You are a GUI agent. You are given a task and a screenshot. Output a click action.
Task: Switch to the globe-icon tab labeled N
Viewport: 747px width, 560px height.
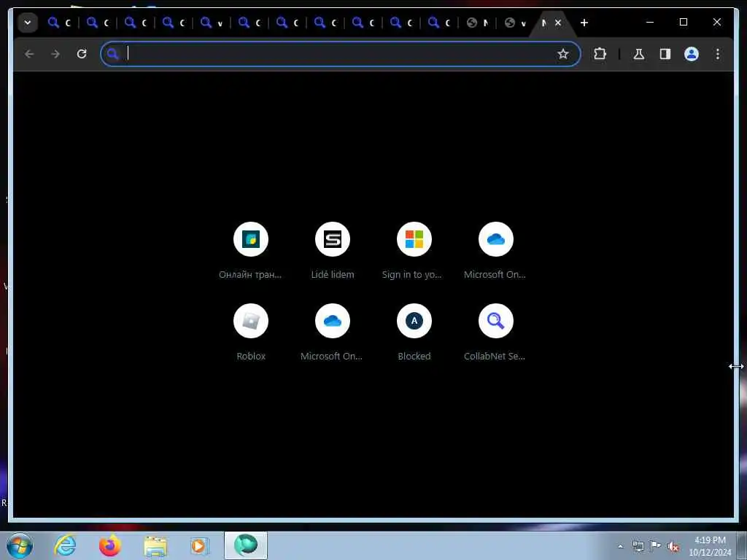(x=477, y=23)
